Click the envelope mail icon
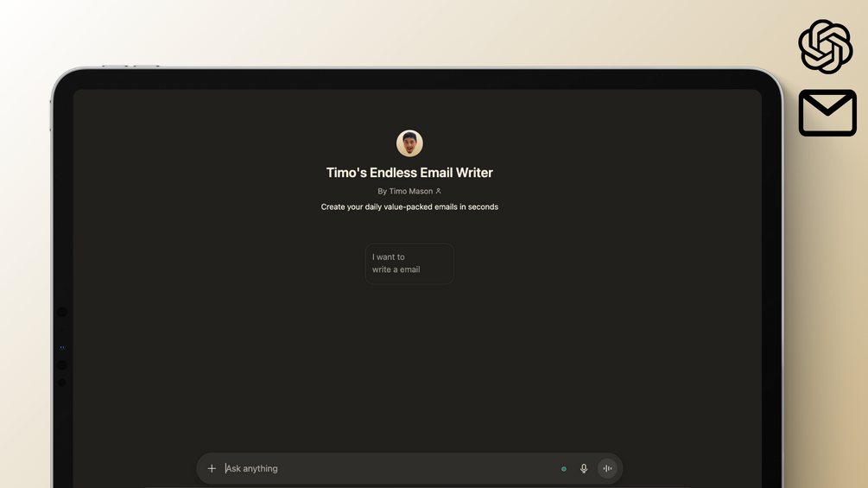868x488 pixels. pyautogui.click(x=827, y=113)
